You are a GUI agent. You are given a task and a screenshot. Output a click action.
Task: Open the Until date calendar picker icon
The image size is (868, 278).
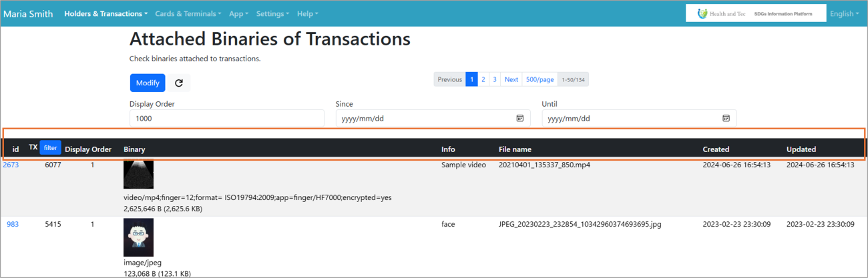click(x=726, y=118)
